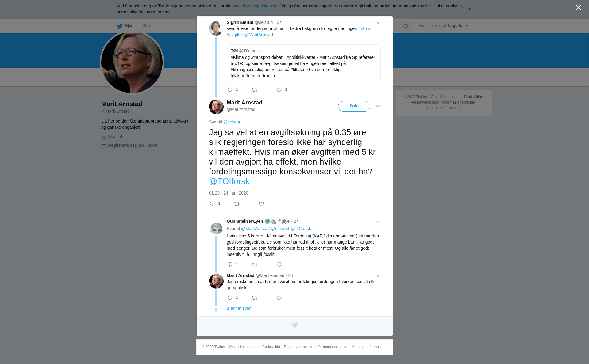Expand the Logg inn dropdown
Viewport: 589px width, 364px height.
[x=458, y=26]
